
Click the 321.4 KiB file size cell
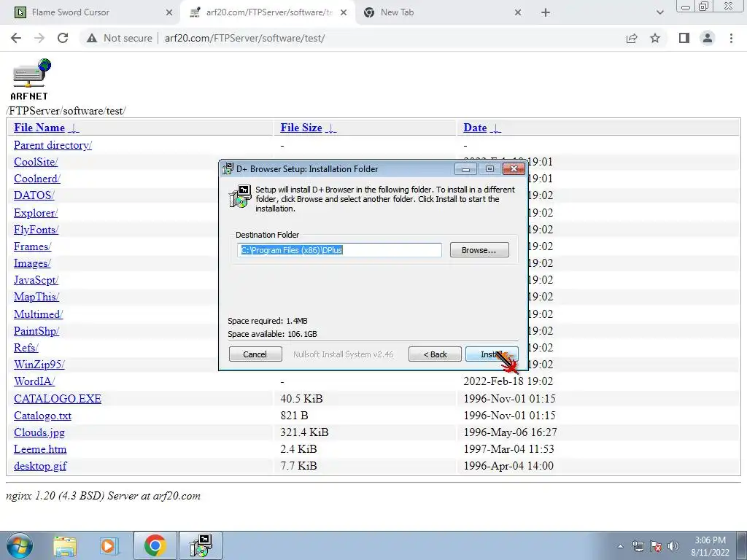pyautogui.click(x=304, y=432)
